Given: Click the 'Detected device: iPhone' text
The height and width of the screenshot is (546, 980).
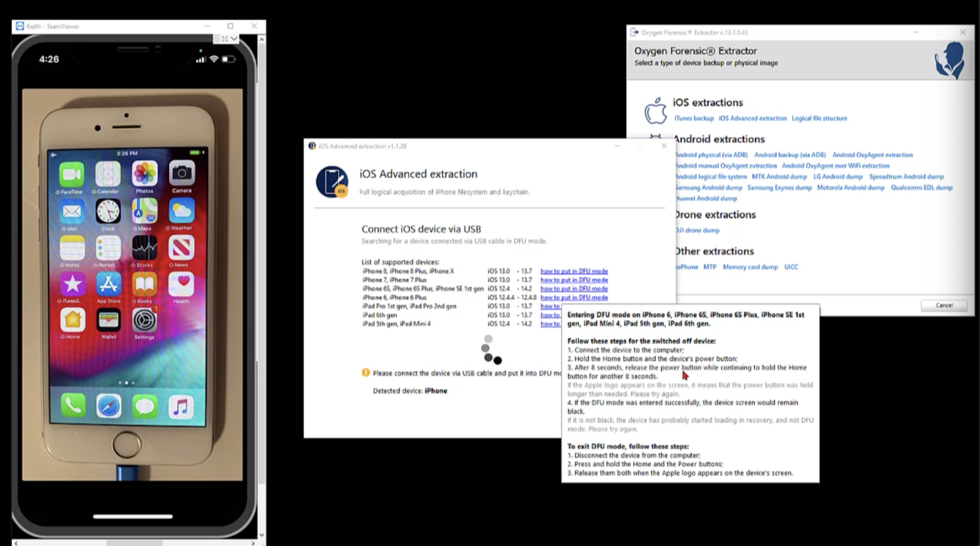Looking at the screenshot, I should [x=410, y=391].
